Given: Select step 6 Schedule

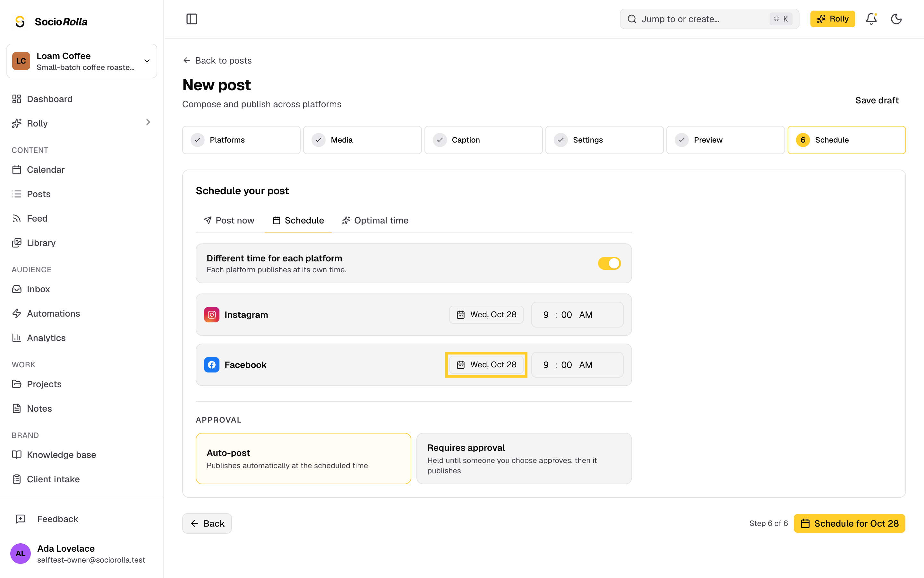Looking at the screenshot, I should pos(846,140).
